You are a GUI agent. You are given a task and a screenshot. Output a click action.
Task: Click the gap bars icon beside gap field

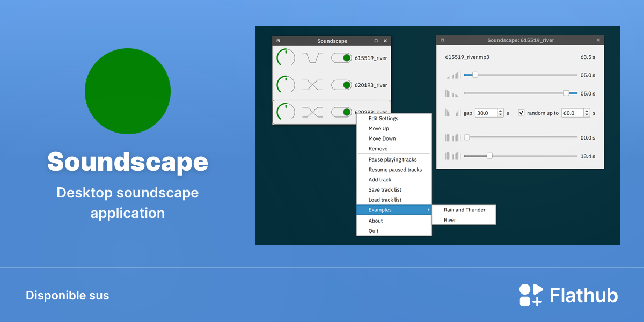453,113
